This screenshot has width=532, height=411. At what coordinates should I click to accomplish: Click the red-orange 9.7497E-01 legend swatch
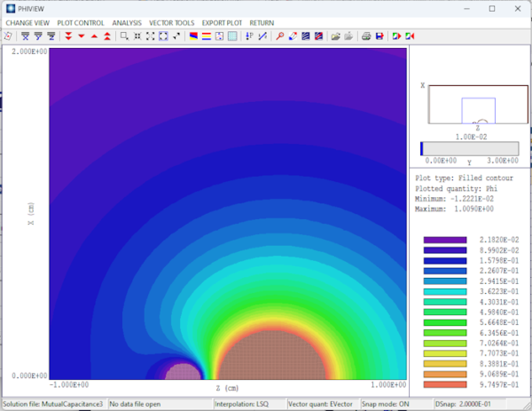click(445, 384)
